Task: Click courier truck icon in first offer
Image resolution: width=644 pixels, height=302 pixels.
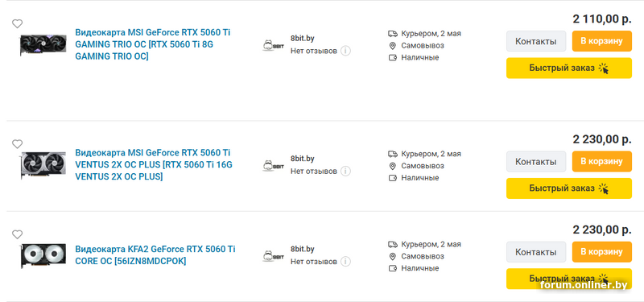Action: [x=393, y=34]
